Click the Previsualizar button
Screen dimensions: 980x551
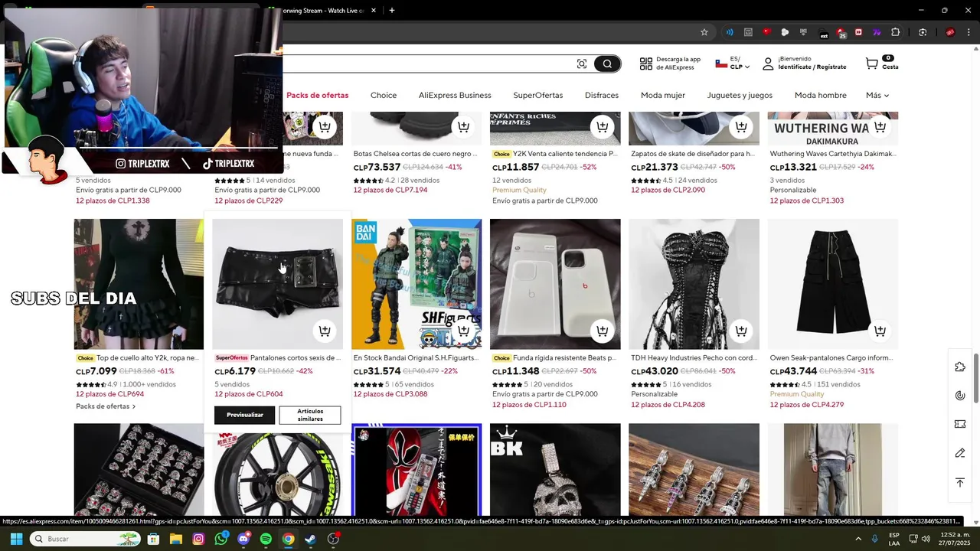coord(245,415)
